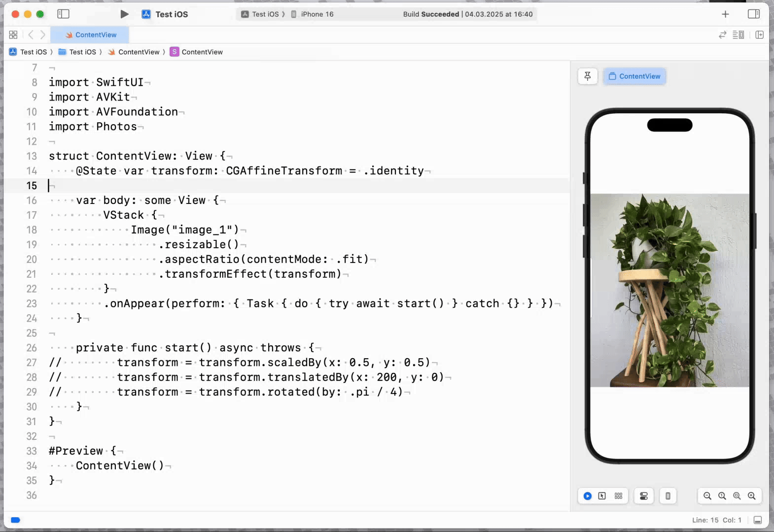Click the import AVKit line
Image resolution: width=774 pixels, height=532 pixels.
[90, 97]
